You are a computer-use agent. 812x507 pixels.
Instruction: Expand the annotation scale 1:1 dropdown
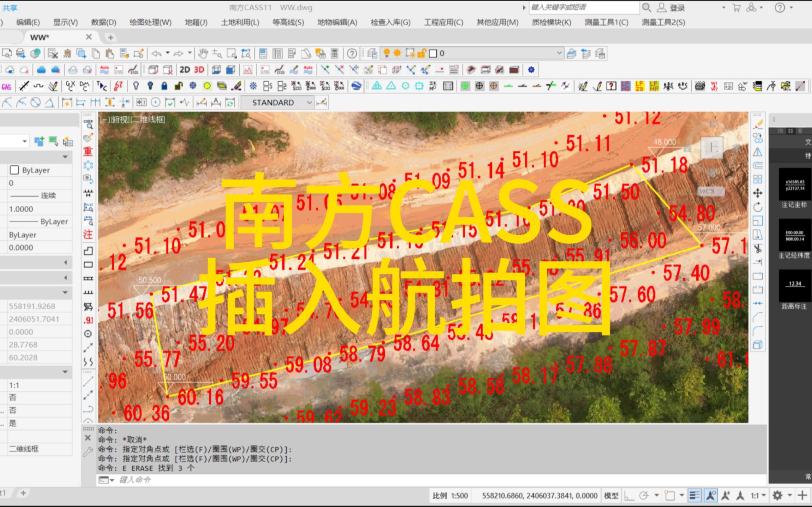757,495
